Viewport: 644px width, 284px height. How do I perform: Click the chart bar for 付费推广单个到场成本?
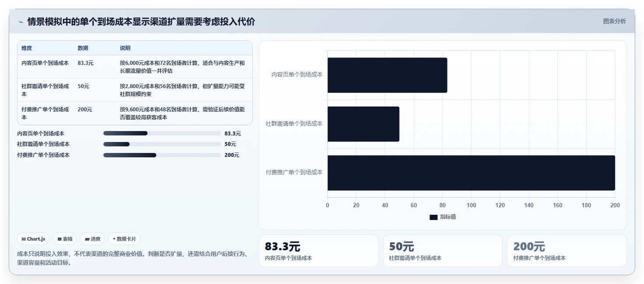point(471,173)
